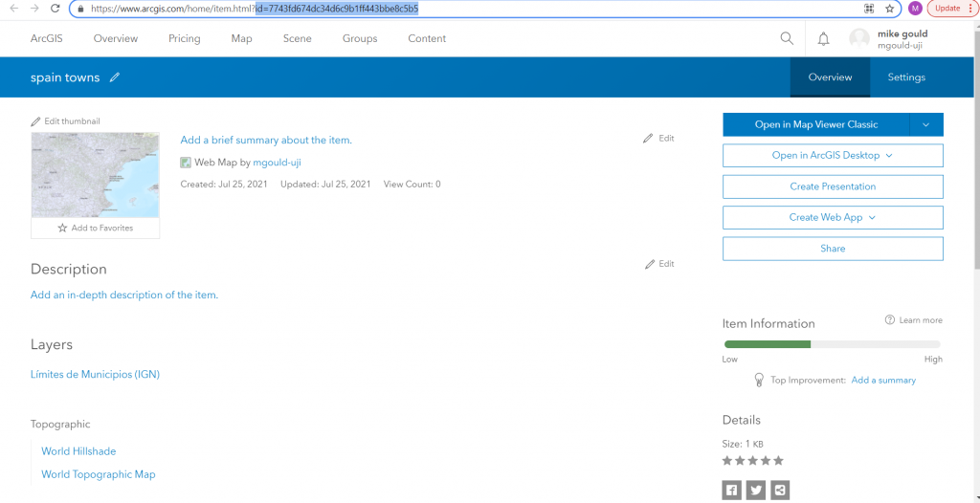Click the Topographic basemap label
Screen dimensions: 980x503
(x=60, y=425)
